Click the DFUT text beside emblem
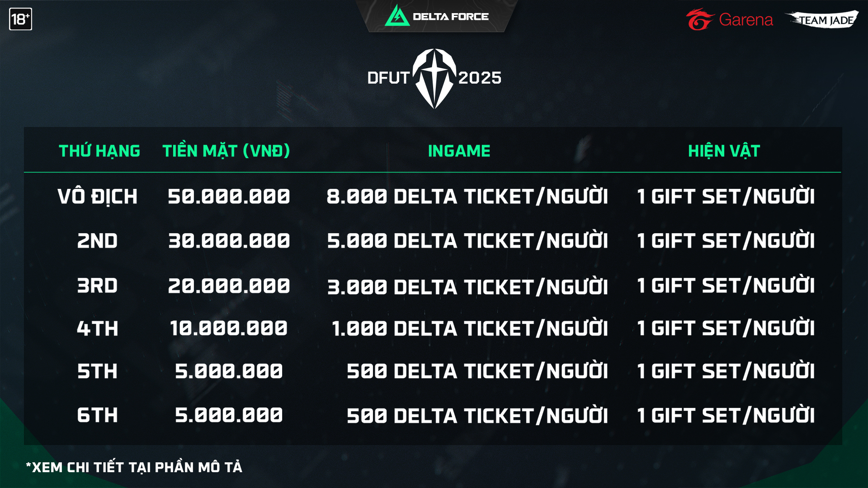 pyautogui.click(x=388, y=78)
